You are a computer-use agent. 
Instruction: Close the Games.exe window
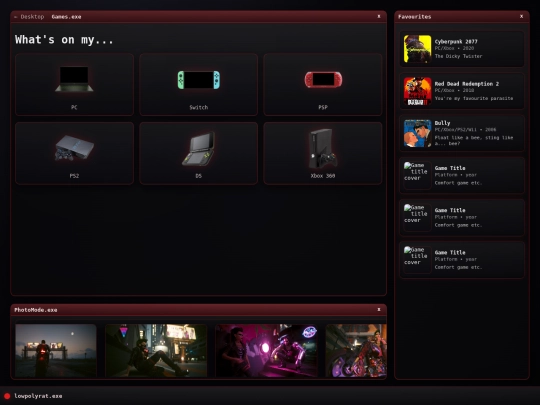pos(379,16)
